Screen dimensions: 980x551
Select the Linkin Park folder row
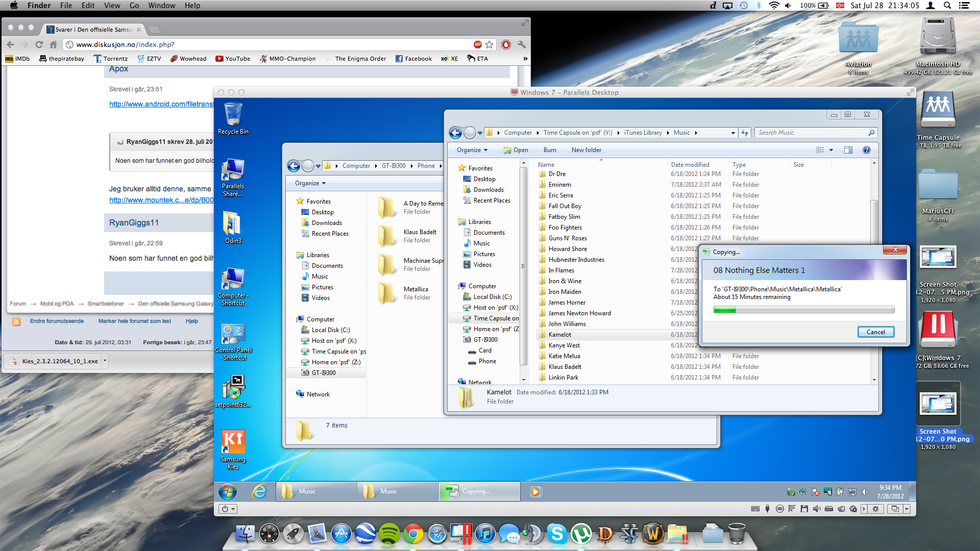[704, 378]
